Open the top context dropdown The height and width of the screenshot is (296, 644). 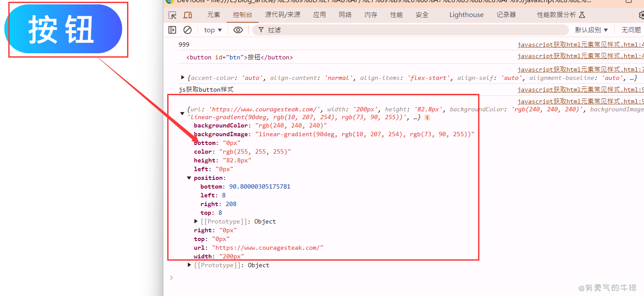[213, 30]
